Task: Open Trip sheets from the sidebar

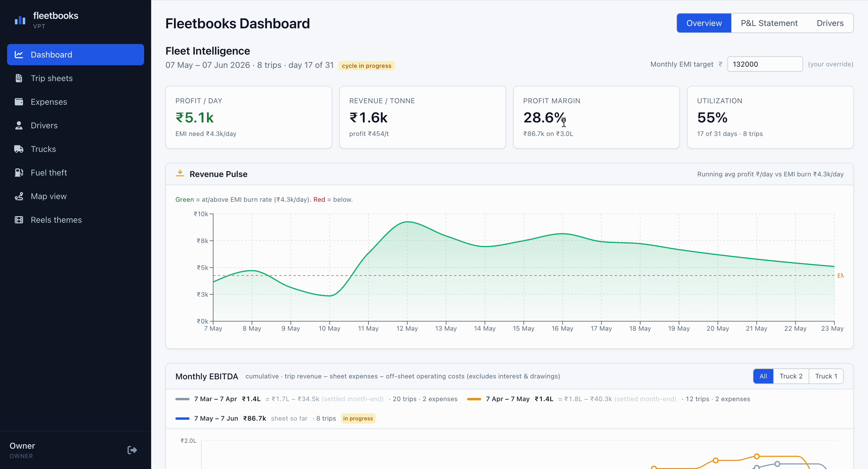Action: (76, 78)
